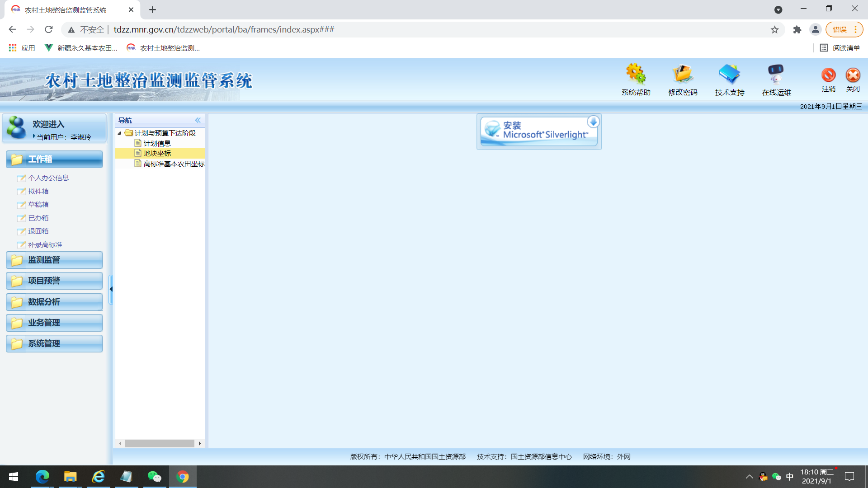Open the 新疆永久基本农田 bookmark
Viewport: 868px width, 488px height.
click(x=81, y=47)
